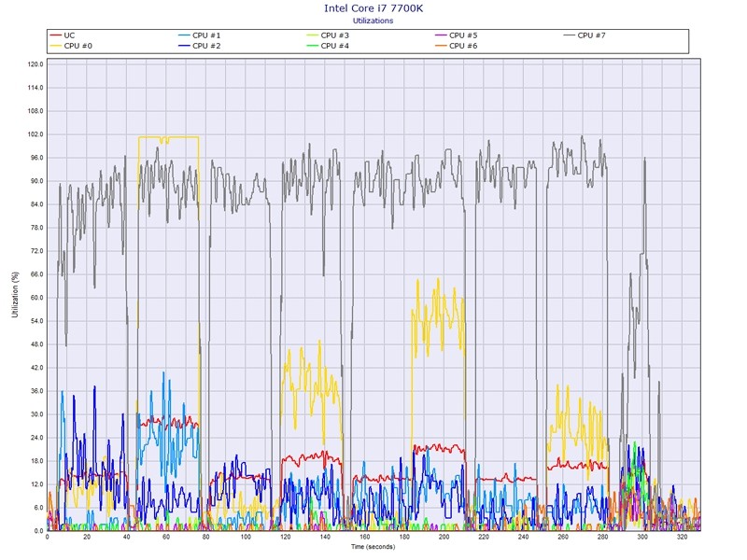
Task: Click the 60.0 tick on the Y axis
Action: click(x=35, y=298)
